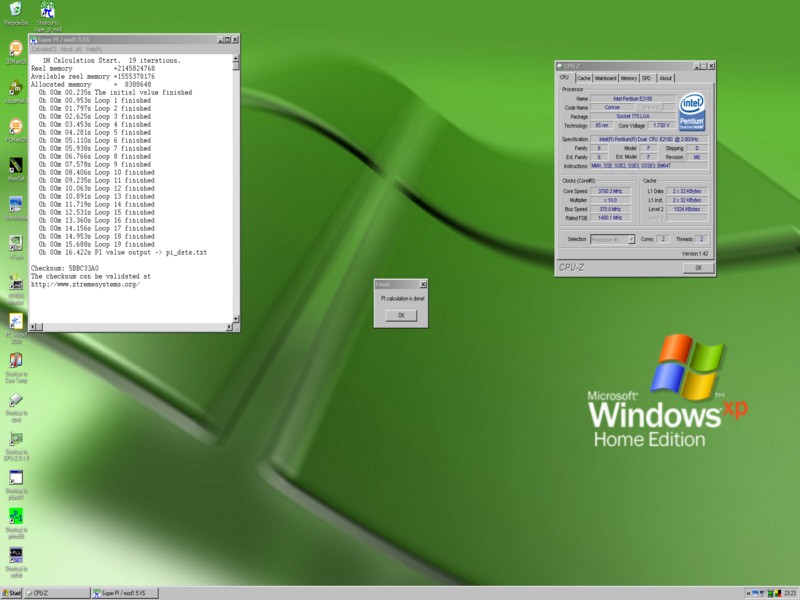Click the Package value Socket 775 LGA
800x600 pixels.
pyautogui.click(x=633, y=116)
